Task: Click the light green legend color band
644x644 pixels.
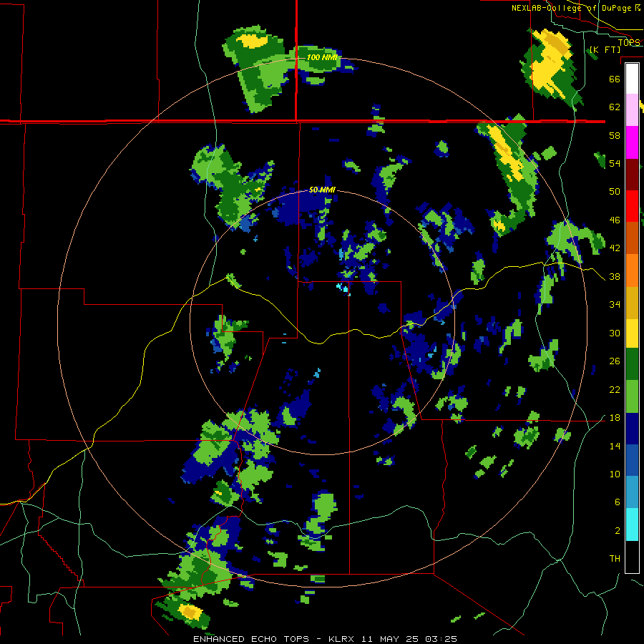Action: [632, 396]
